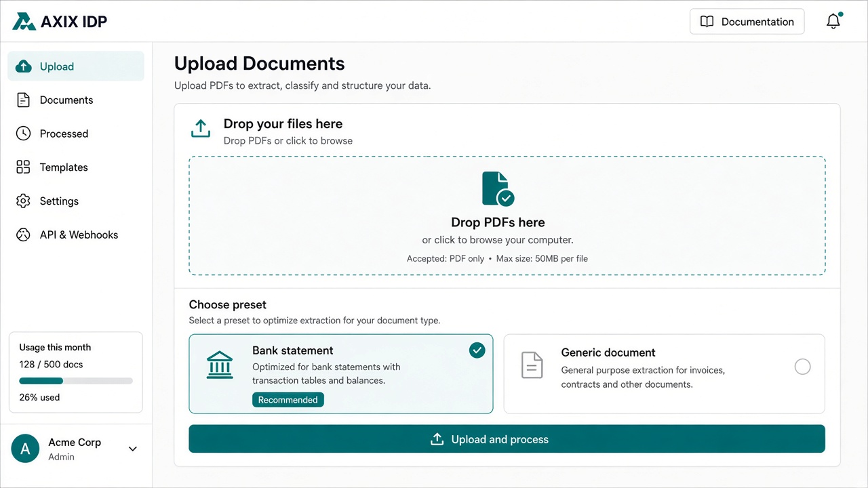Click 'Choose preset' heading
Image resolution: width=868 pixels, height=488 pixels.
(x=228, y=305)
